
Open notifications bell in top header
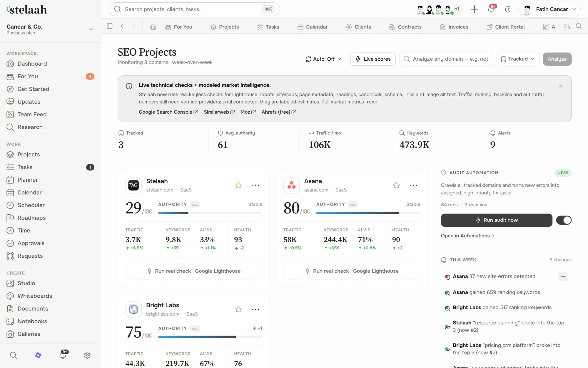[491, 9]
